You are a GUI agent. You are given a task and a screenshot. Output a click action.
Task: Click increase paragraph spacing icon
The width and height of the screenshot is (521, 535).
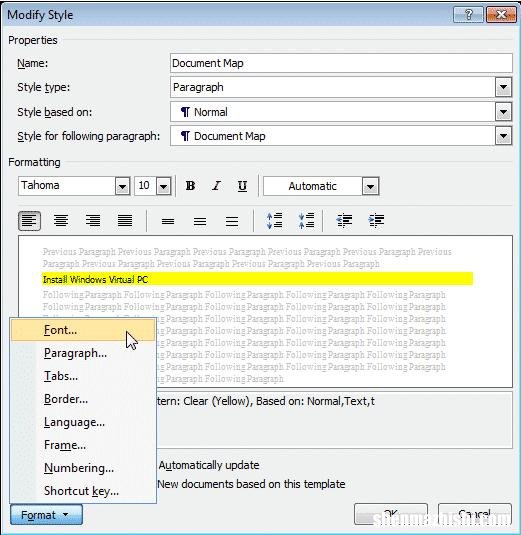tap(274, 221)
